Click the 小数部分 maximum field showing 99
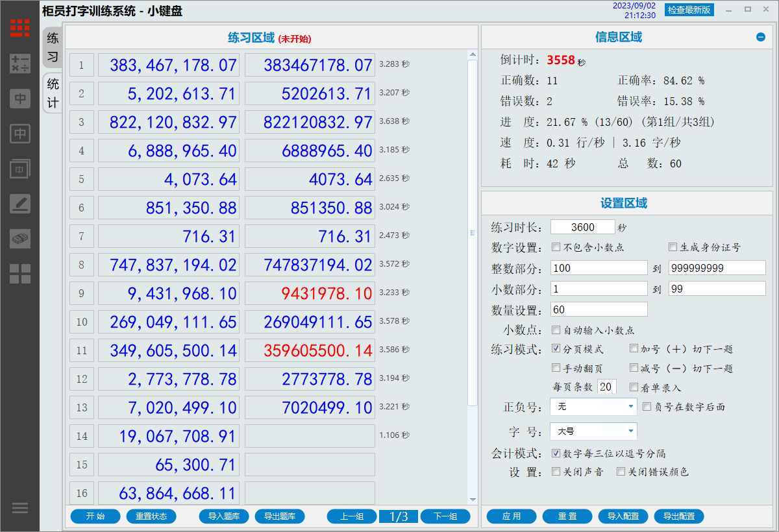Screen dimensions: 779x532 tap(717, 289)
